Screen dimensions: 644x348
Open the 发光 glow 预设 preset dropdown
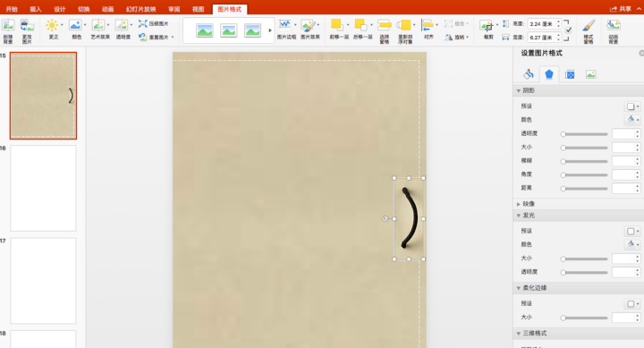click(632, 232)
